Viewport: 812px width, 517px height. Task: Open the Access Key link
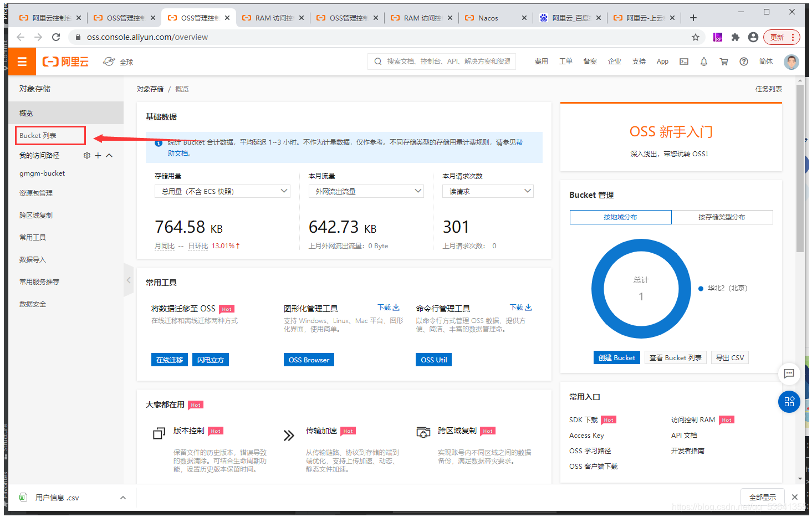pyautogui.click(x=586, y=436)
